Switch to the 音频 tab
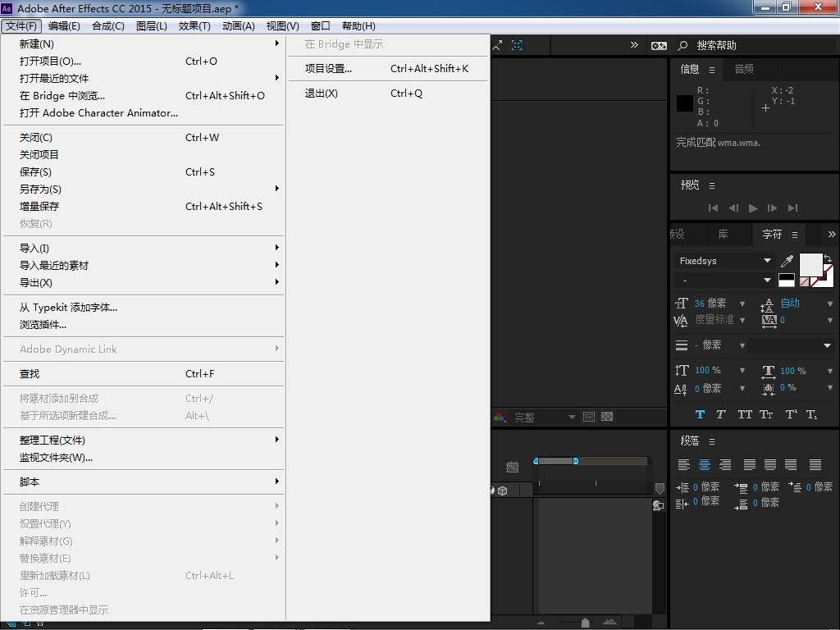 point(744,69)
